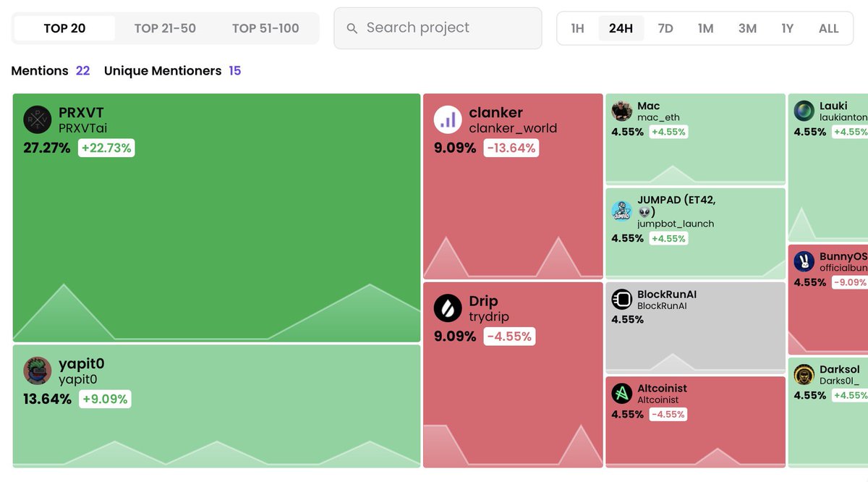Open the yapit0 project name
868x482 pixels.
(x=81, y=363)
